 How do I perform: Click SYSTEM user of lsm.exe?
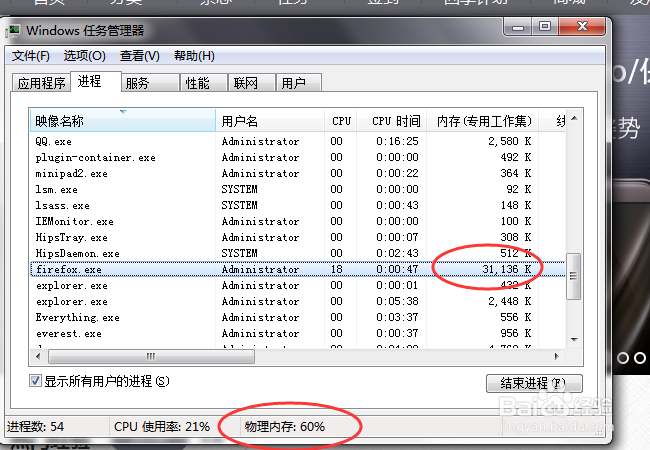239,189
